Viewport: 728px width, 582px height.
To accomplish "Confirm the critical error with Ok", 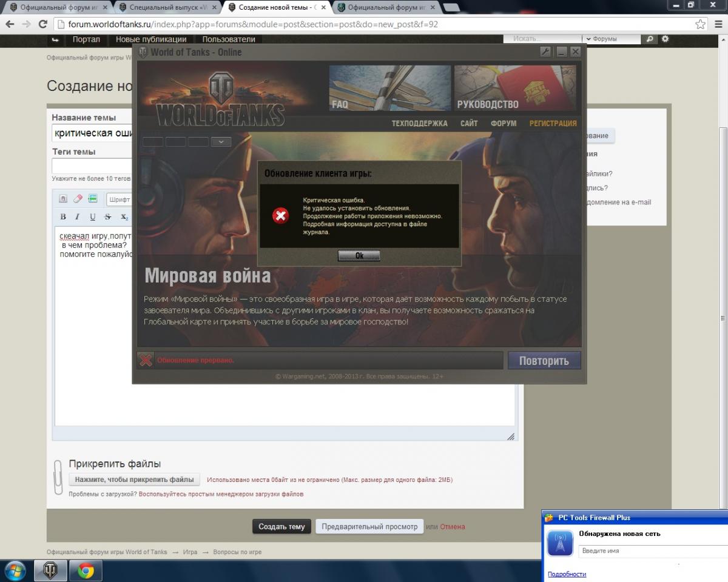I will click(x=359, y=255).
